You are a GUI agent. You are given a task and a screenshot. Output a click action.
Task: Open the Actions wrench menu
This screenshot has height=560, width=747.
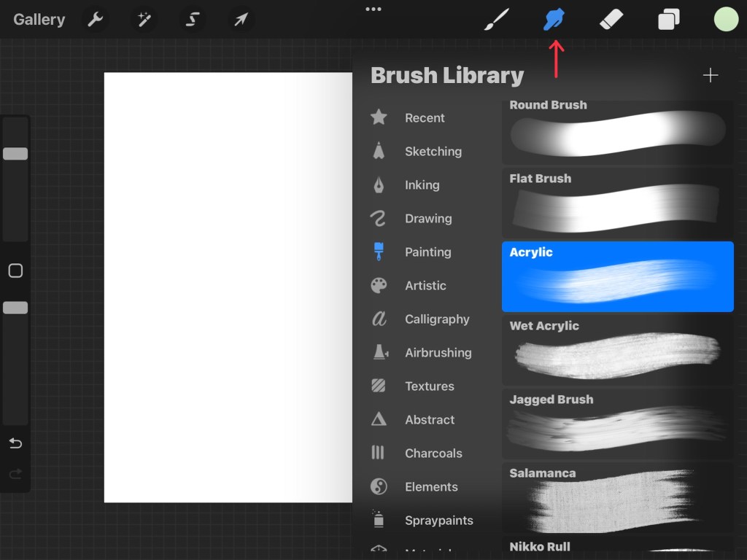(x=96, y=20)
